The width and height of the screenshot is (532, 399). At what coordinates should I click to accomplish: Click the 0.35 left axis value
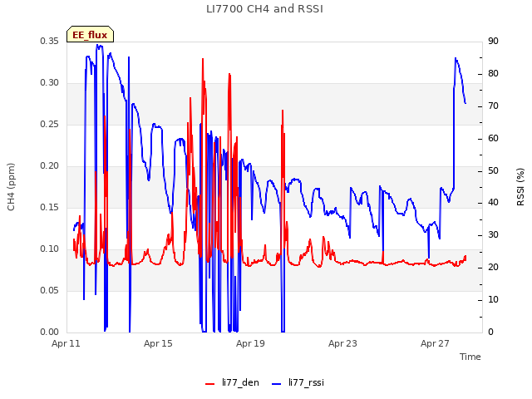click(50, 42)
